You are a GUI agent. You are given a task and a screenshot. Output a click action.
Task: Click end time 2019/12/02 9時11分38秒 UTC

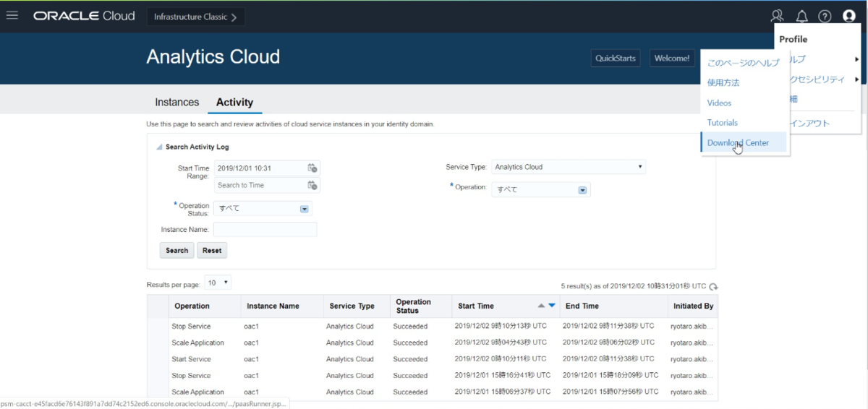click(x=608, y=326)
